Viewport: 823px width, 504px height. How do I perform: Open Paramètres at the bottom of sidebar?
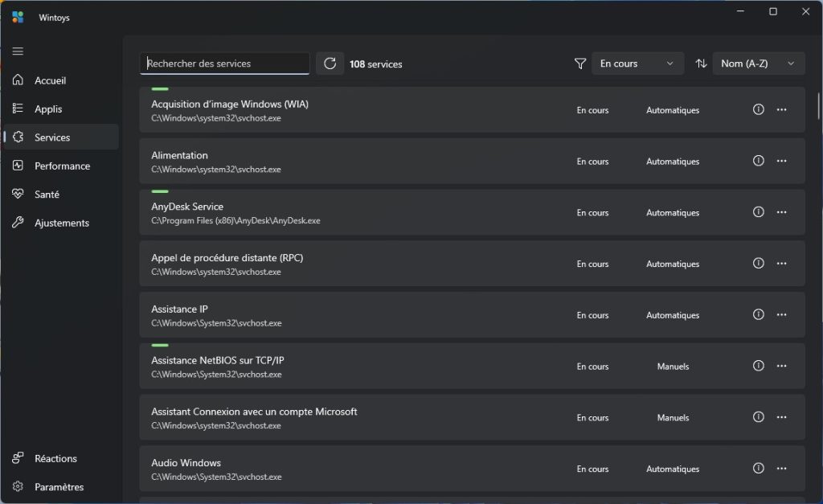pos(59,486)
